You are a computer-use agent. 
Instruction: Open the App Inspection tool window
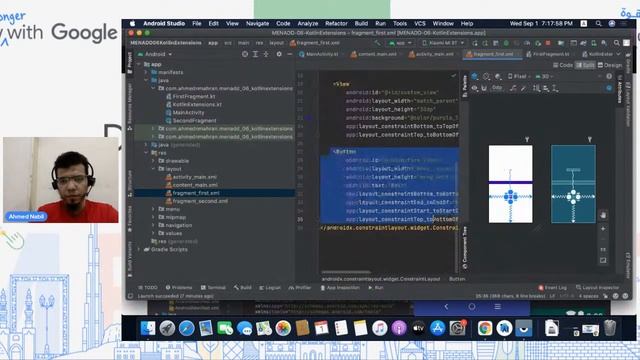(340, 287)
